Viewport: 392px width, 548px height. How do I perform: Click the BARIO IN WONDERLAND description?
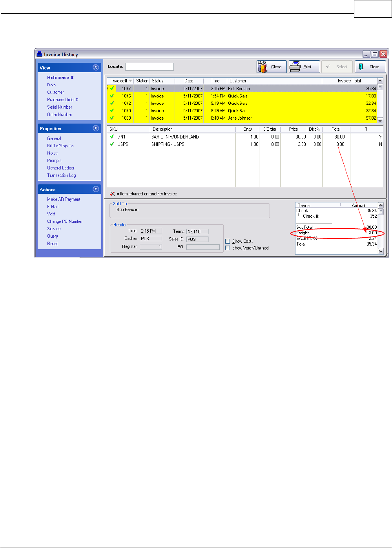click(x=175, y=137)
